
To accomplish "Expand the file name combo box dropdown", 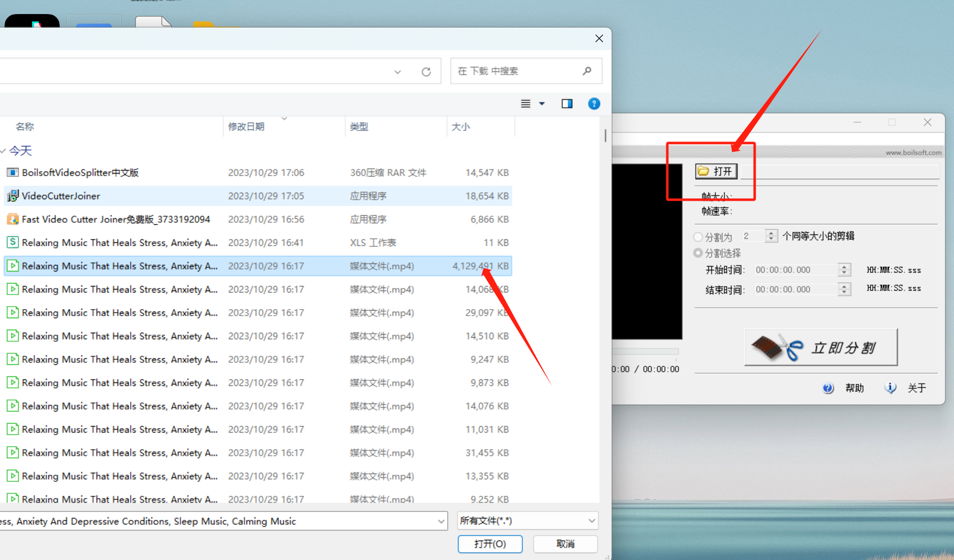I will pos(441,521).
